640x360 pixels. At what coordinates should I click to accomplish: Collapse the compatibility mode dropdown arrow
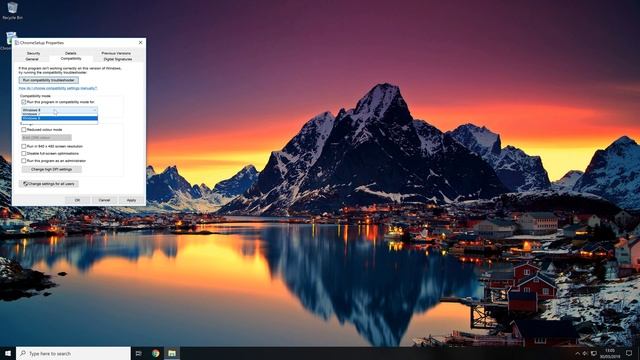click(x=94, y=110)
